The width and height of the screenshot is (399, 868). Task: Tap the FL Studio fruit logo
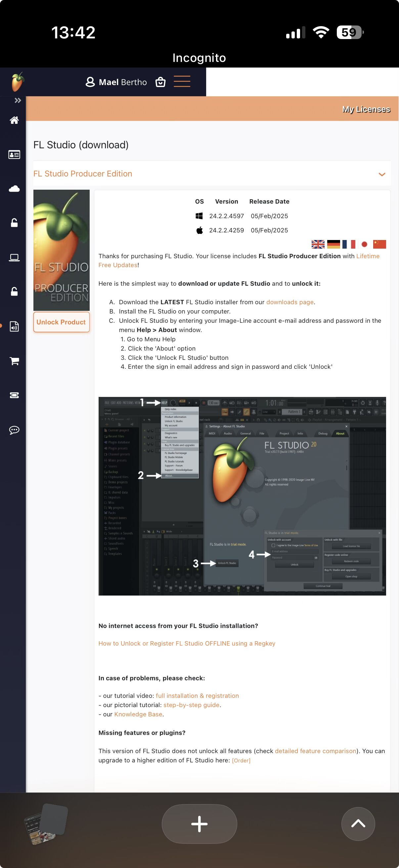pos(18,82)
